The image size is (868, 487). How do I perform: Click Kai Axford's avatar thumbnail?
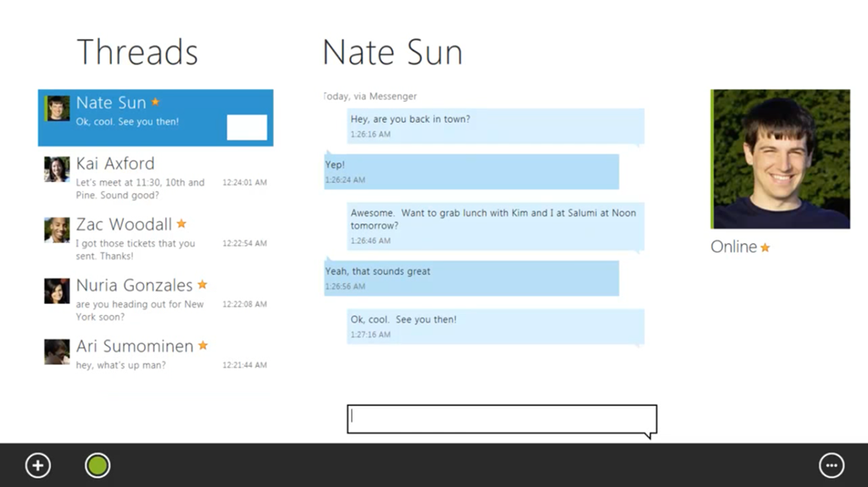[57, 169]
